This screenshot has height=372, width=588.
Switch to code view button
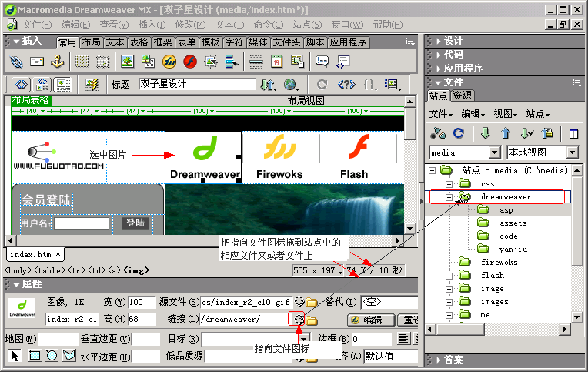pyautogui.click(x=22, y=85)
